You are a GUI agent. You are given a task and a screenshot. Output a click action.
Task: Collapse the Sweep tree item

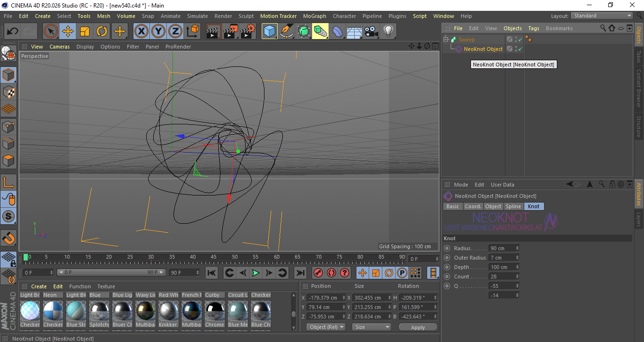click(446, 40)
